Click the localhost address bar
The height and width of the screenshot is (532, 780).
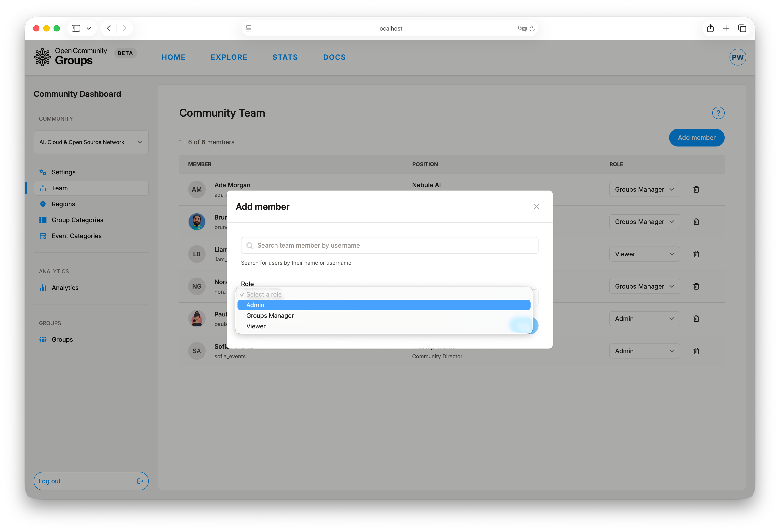(x=390, y=29)
